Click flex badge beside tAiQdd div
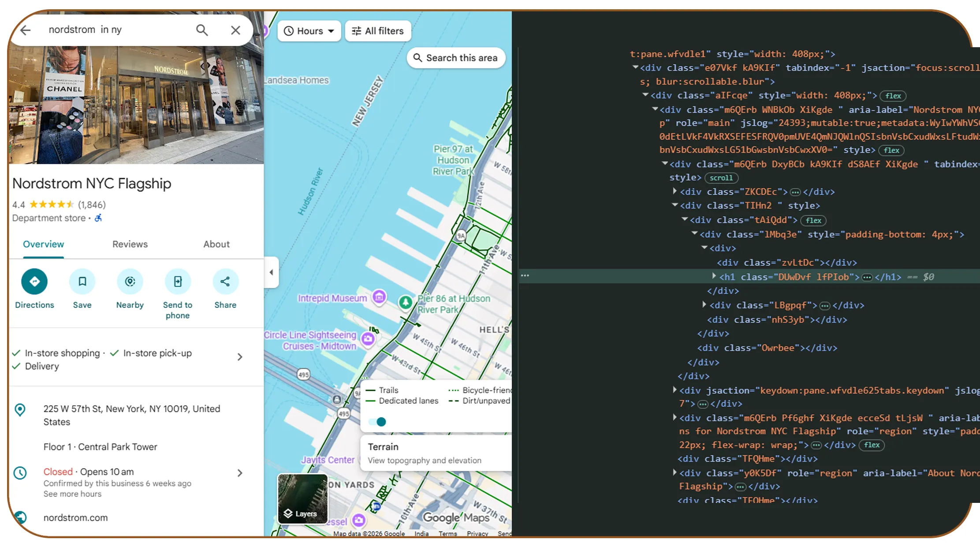Screen dimensions: 980x547 click(x=813, y=220)
